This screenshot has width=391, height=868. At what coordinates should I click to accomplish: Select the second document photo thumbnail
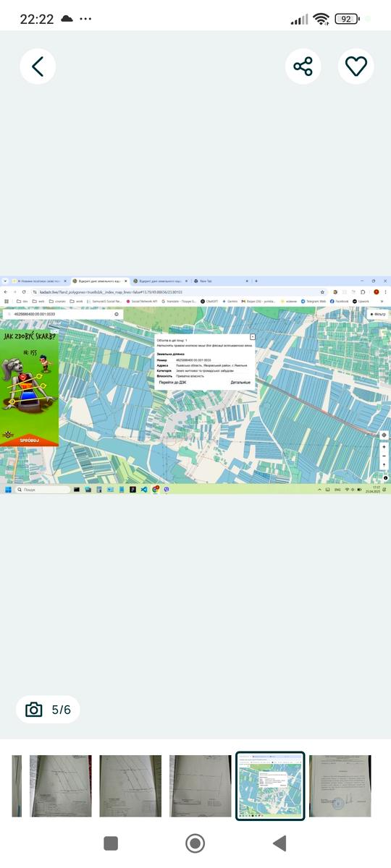pos(61,786)
